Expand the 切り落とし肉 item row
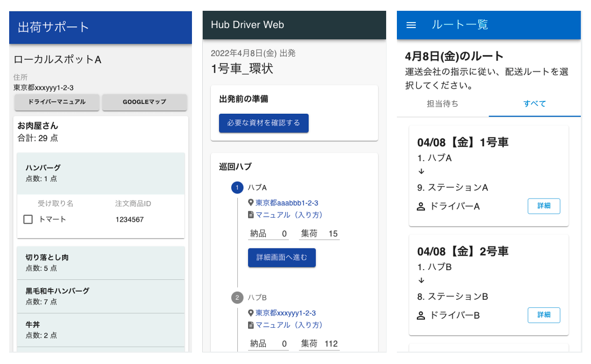 (x=101, y=263)
